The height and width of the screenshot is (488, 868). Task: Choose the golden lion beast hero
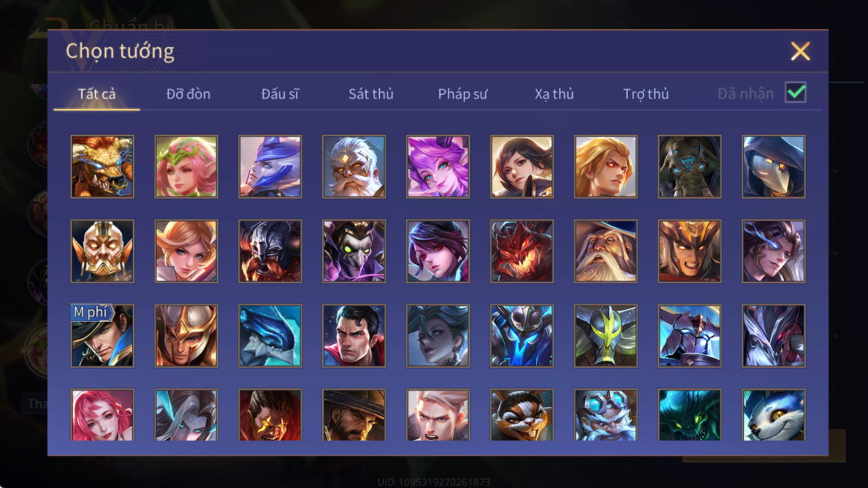pyautogui.click(x=102, y=166)
